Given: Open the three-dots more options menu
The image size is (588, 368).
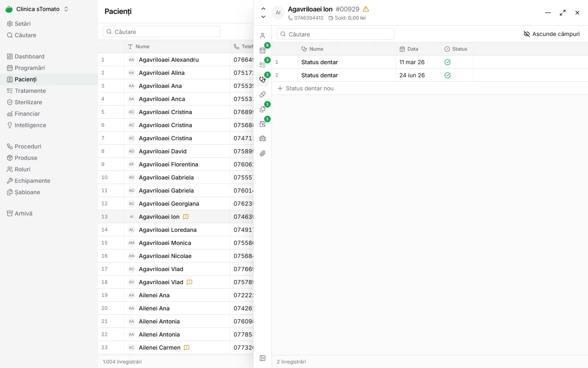Looking at the screenshot, I should tap(548, 13).
